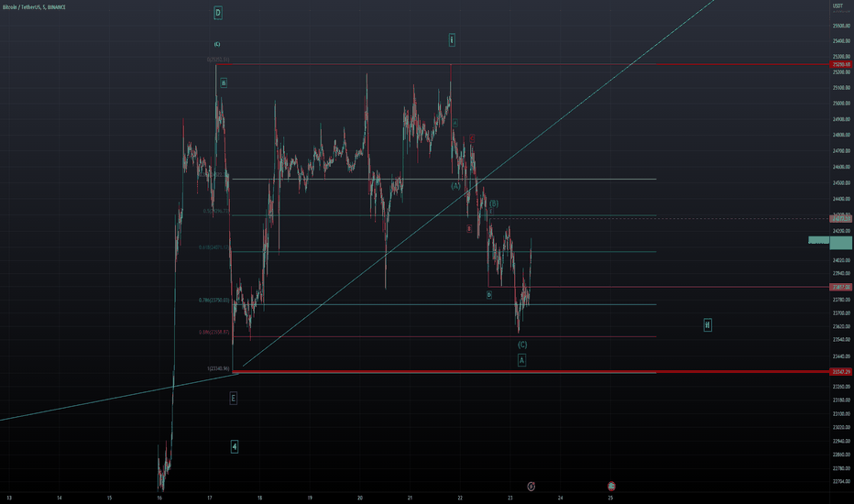
Task: Click the first event marker on the time axis
Action: pos(531,486)
